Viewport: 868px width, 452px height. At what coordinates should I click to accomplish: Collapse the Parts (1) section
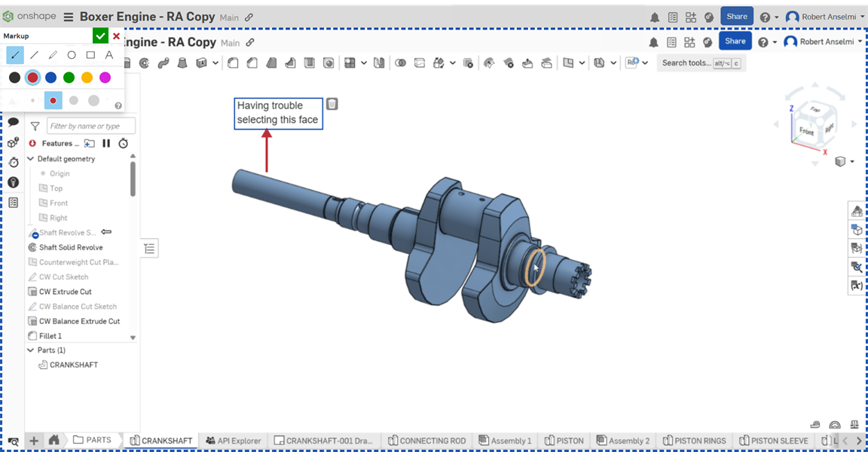[31, 350]
